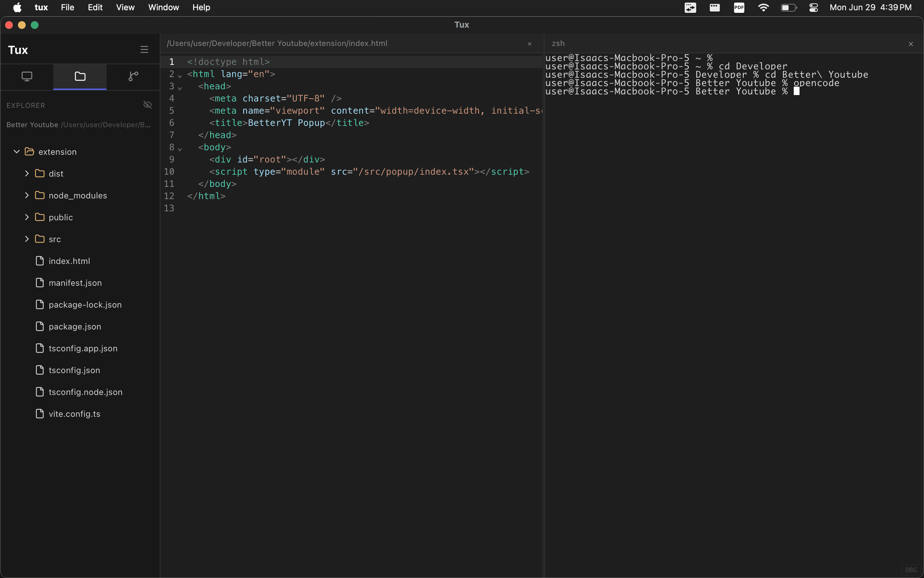Click the battery status icon
Screen dimensions: 924x578
pos(789,7)
